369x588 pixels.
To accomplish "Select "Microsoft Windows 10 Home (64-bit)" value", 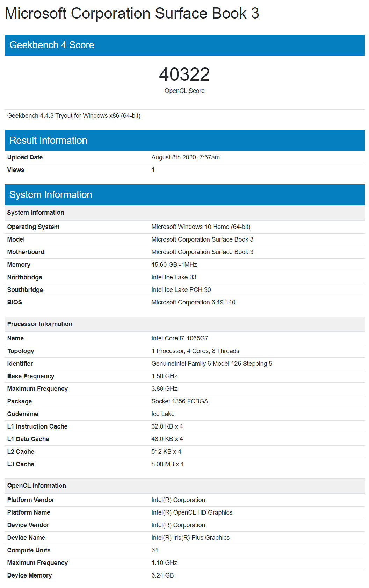I will (201, 227).
